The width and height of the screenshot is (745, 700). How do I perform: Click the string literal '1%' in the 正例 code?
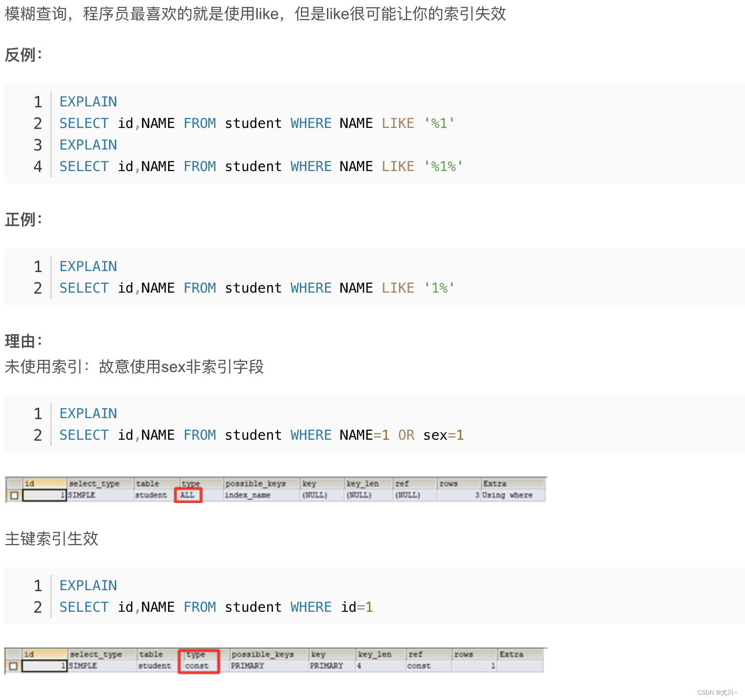click(439, 288)
